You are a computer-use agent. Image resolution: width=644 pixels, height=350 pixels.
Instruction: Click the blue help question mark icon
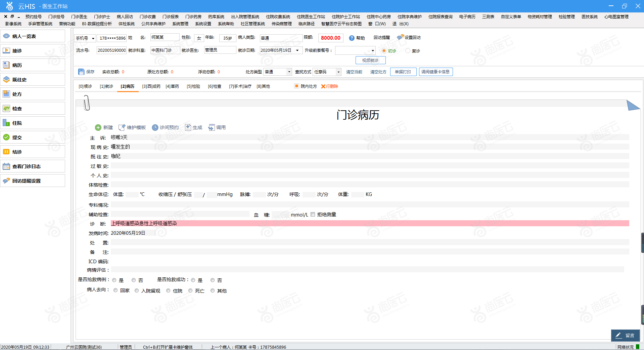coord(352,38)
